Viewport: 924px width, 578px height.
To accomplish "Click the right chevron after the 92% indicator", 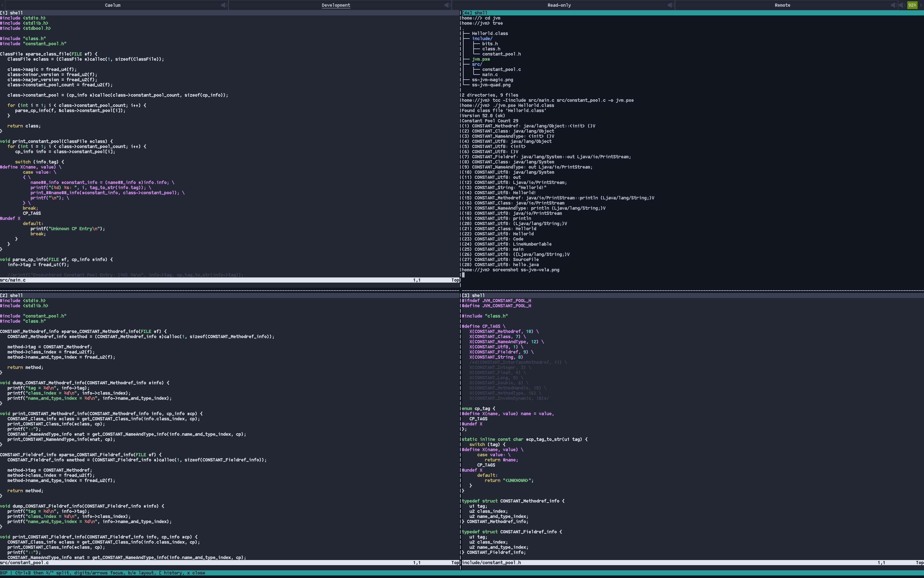I will click(x=920, y=5).
